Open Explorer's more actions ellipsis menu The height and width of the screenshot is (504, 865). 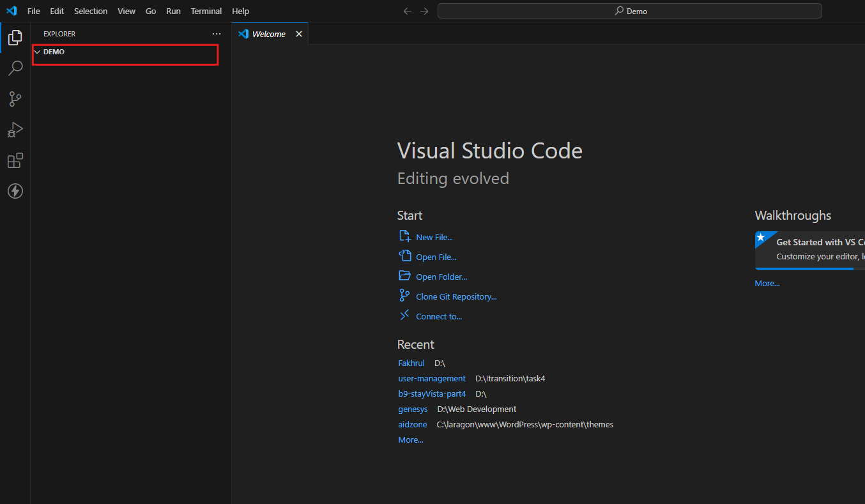click(x=217, y=34)
